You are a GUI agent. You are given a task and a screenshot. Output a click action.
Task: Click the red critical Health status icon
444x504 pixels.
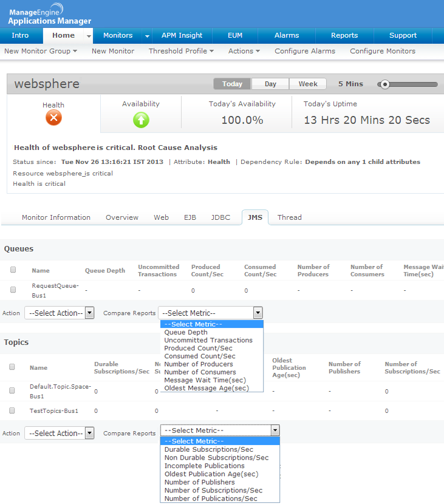(x=53, y=118)
